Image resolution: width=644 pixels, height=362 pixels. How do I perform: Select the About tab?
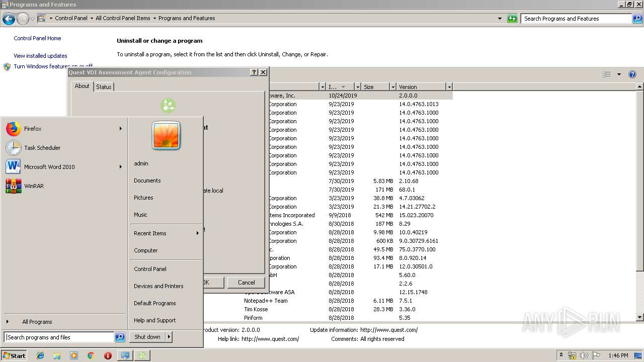point(82,86)
